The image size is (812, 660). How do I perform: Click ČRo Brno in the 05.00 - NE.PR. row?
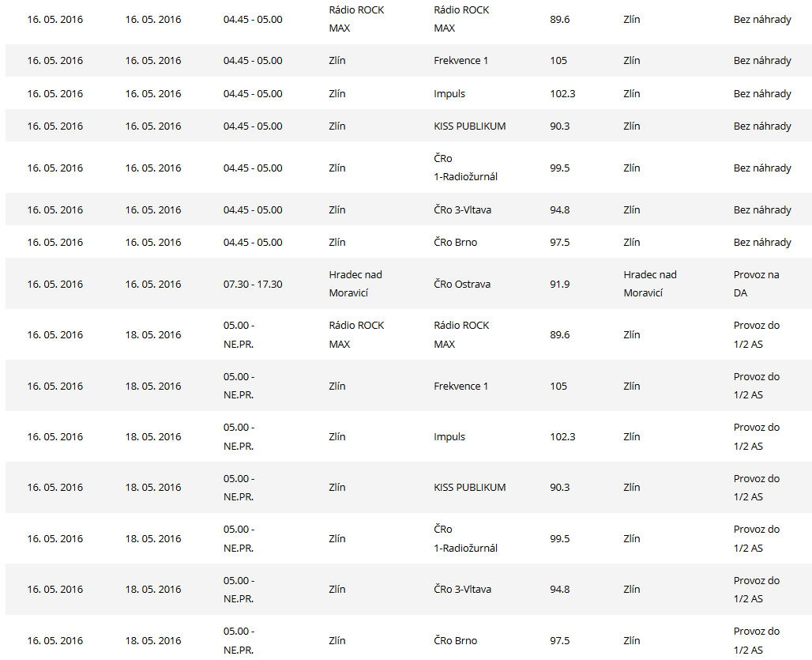pyautogui.click(x=455, y=641)
